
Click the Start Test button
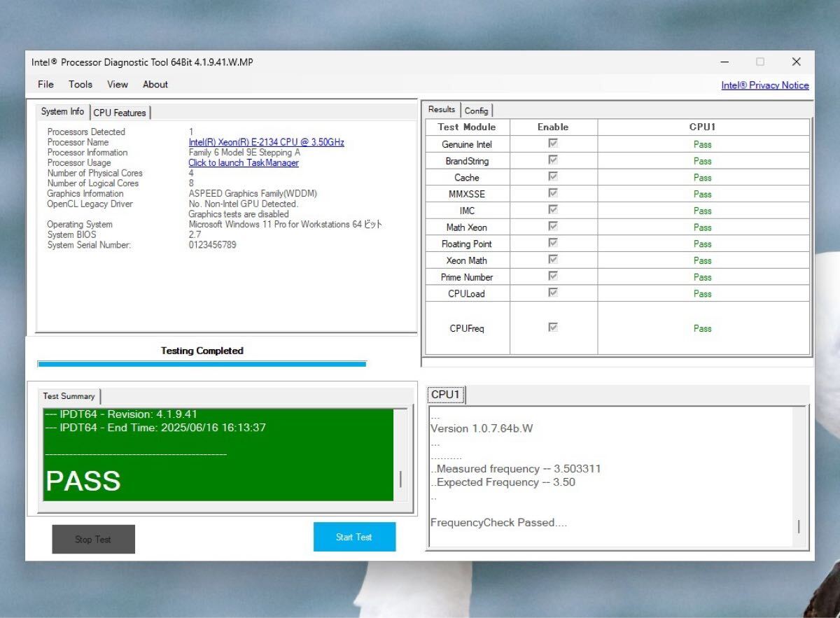[354, 537]
